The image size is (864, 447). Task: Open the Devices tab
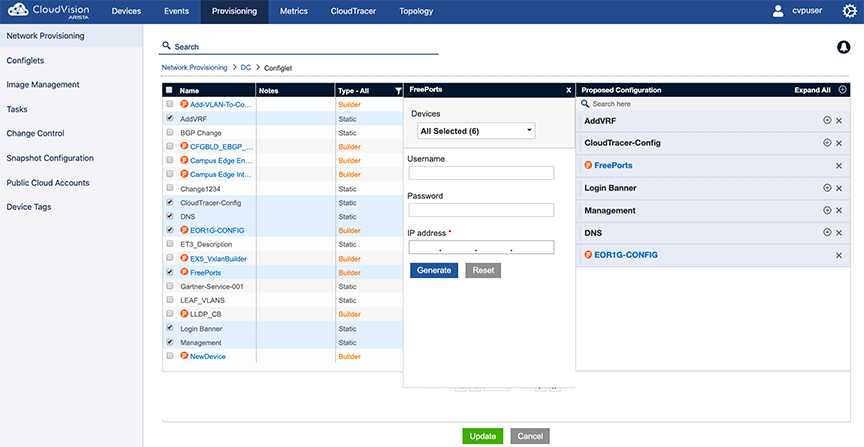click(126, 11)
